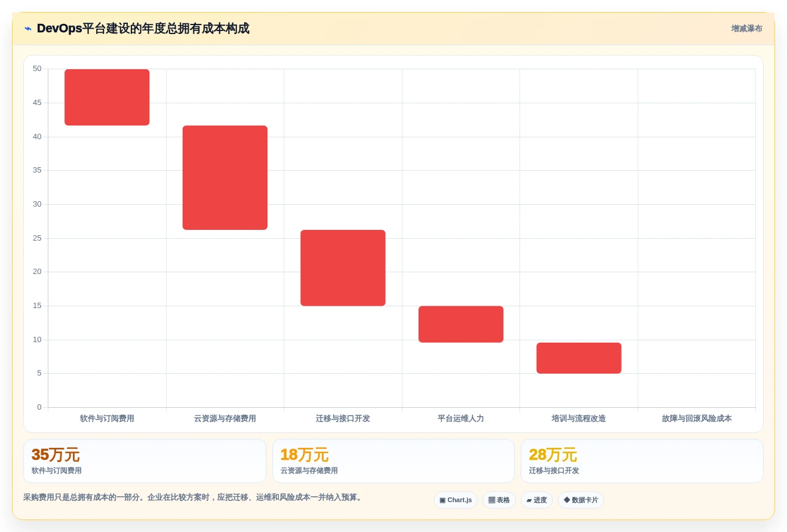Click the Chart.js chip
Screen dimensions: 787x532
coord(456,500)
